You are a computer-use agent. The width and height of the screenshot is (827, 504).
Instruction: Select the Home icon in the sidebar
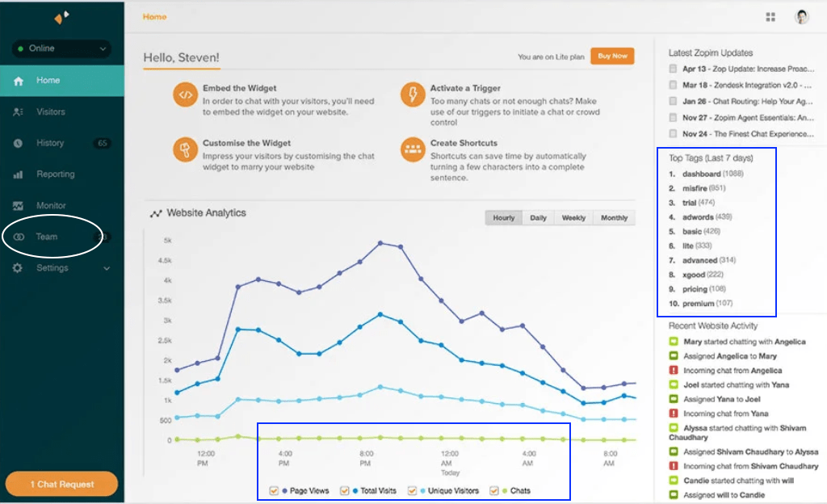click(18, 80)
